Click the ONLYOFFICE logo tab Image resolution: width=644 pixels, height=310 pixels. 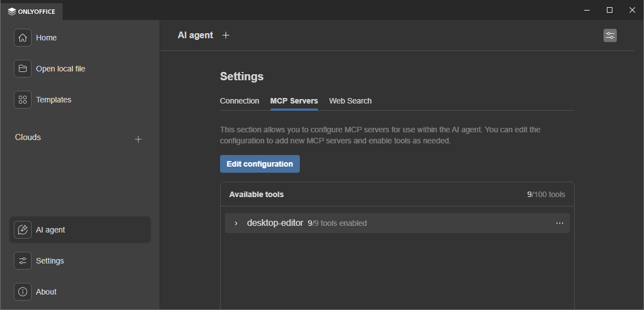pyautogui.click(x=32, y=12)
